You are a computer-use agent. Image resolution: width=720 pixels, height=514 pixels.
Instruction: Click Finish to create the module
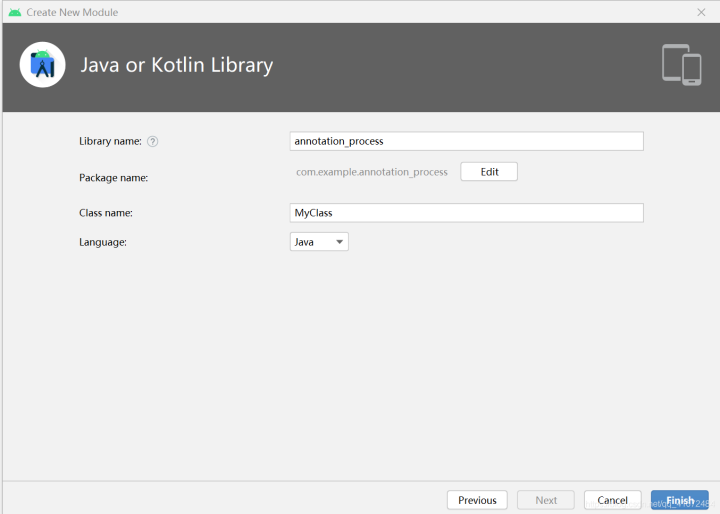tap(680, 500)
